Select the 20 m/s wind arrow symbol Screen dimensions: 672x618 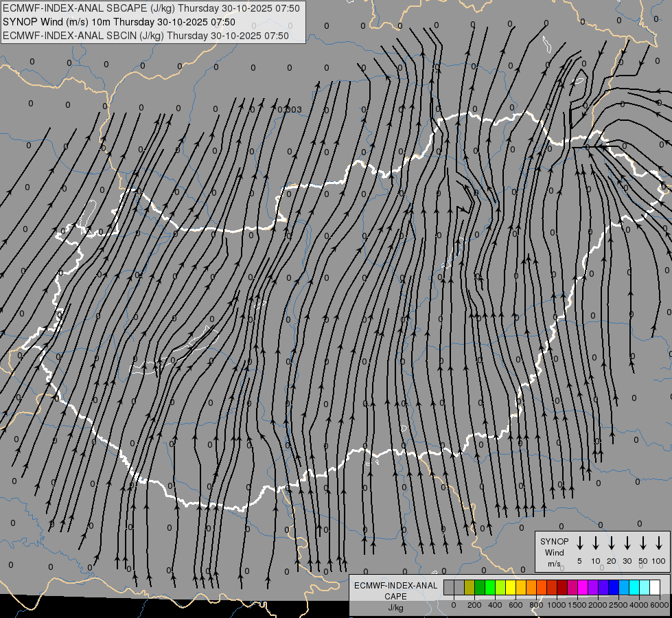pyautogui.click(x=611, y=543)
